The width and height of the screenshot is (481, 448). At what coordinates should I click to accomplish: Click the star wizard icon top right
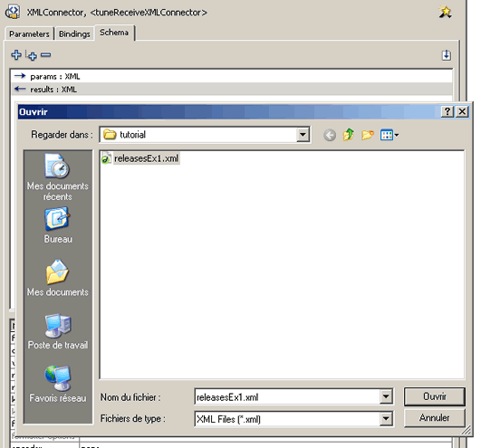(445, 13)
